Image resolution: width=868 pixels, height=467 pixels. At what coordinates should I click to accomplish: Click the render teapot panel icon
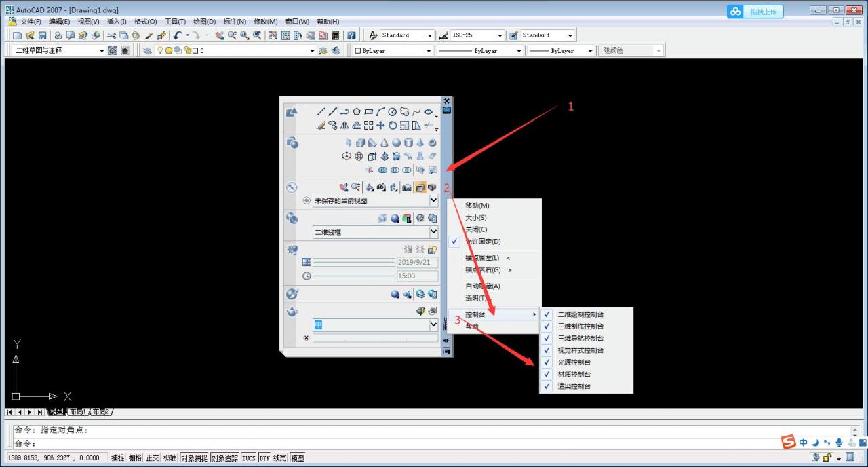pos(292,312)
